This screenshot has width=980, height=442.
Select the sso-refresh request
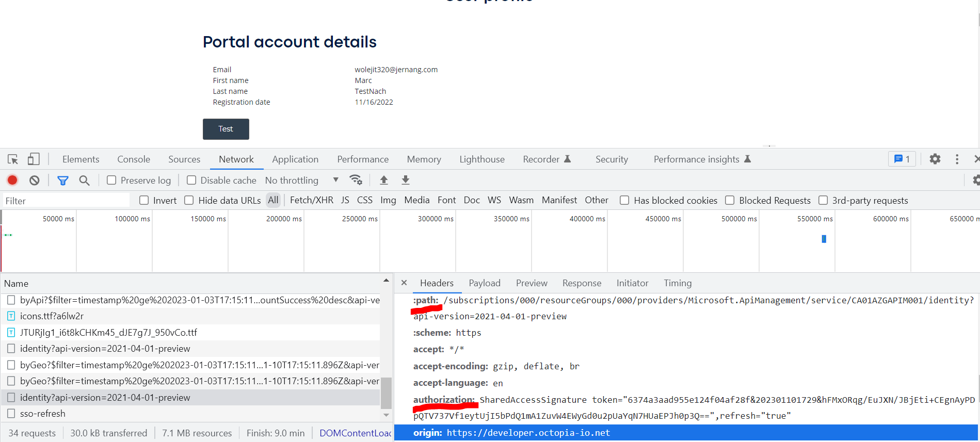point(190,414)
